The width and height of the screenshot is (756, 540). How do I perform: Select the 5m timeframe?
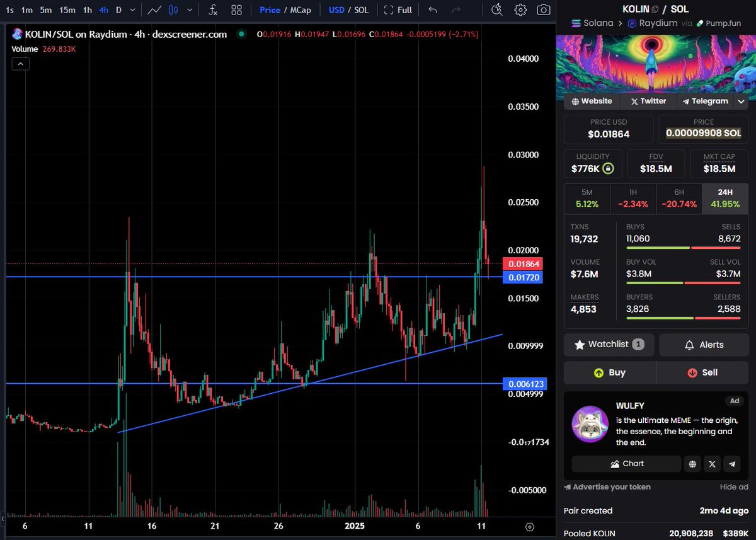[x=46, y=10]
